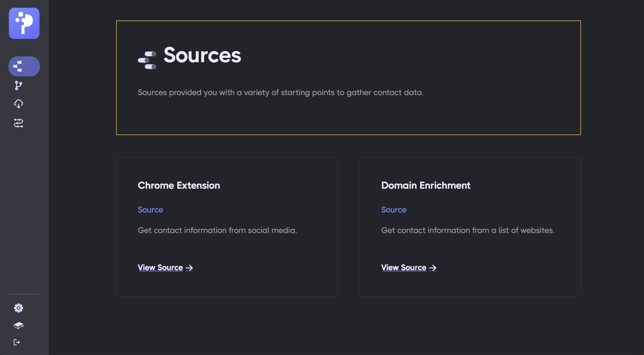Click the arrow after Domain Enrichment's View Source

(433, 268)
